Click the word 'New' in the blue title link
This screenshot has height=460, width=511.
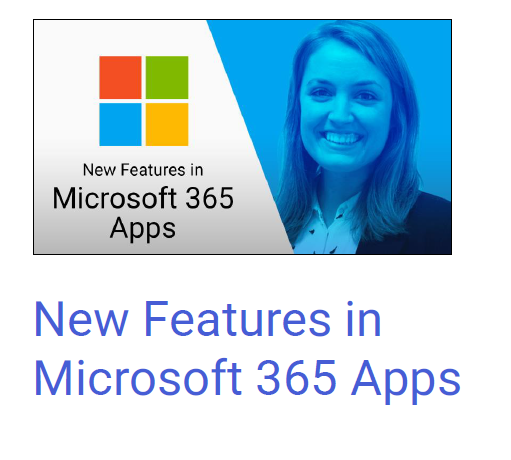81,319
